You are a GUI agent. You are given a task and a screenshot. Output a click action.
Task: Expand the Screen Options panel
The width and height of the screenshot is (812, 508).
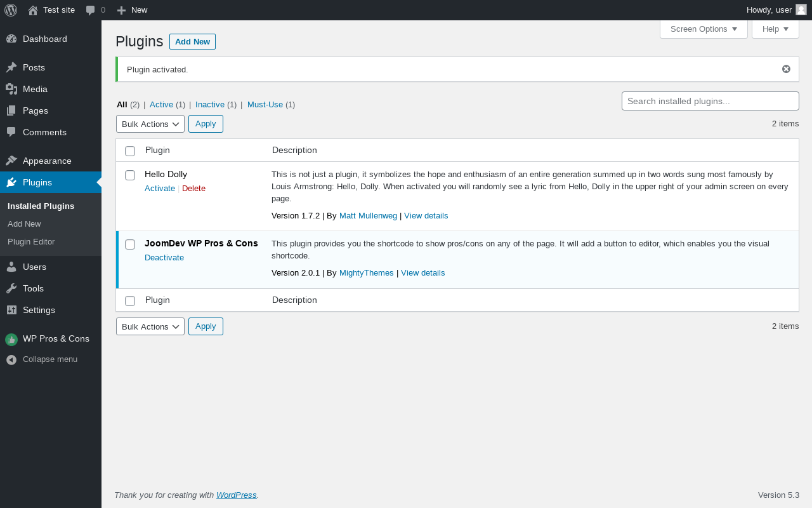point(704,29)
